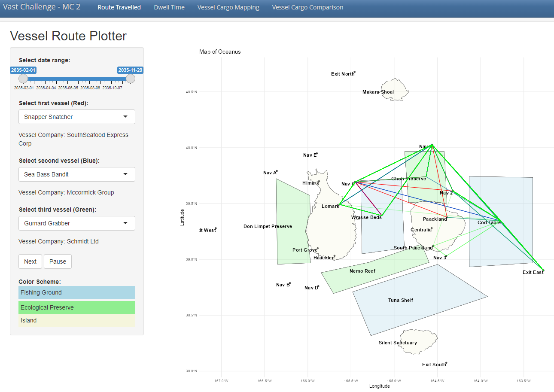The width and height of the screenshot is (554, 392).
Task: Switch to Vessel Cargo Mapping tab
Action: point(228,7)
